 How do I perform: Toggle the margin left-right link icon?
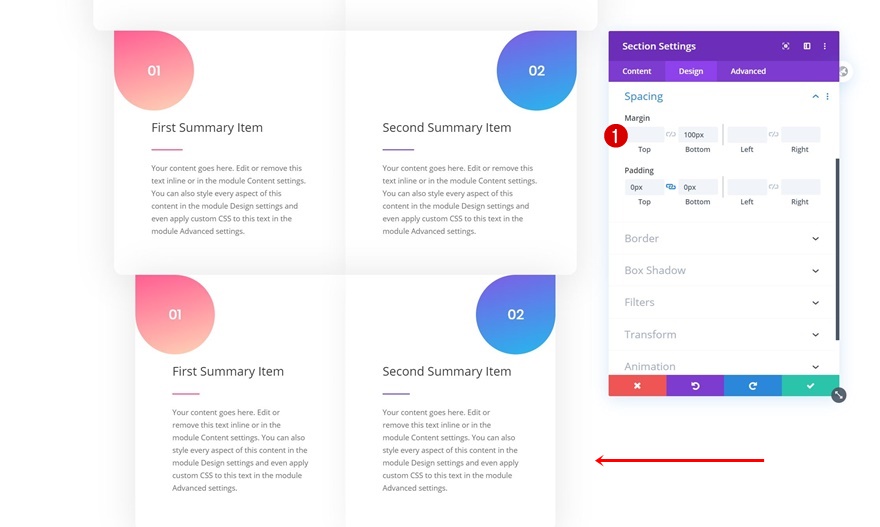(773, 134)
